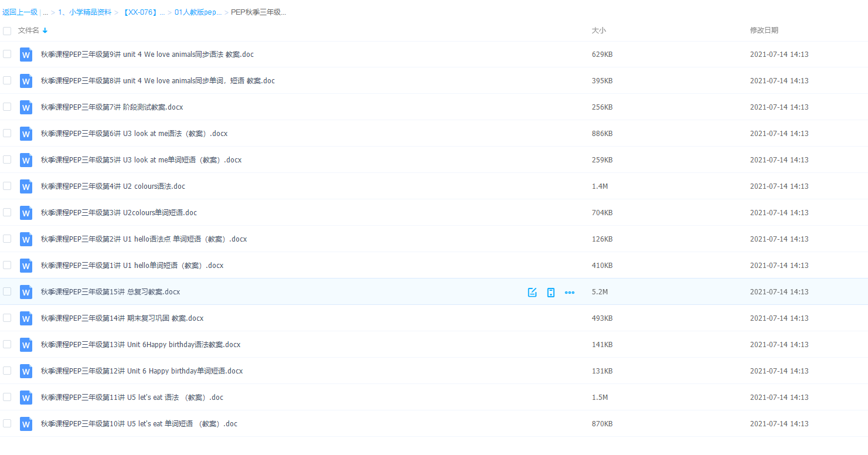Sort by the 大小 column header

[598, 30]
